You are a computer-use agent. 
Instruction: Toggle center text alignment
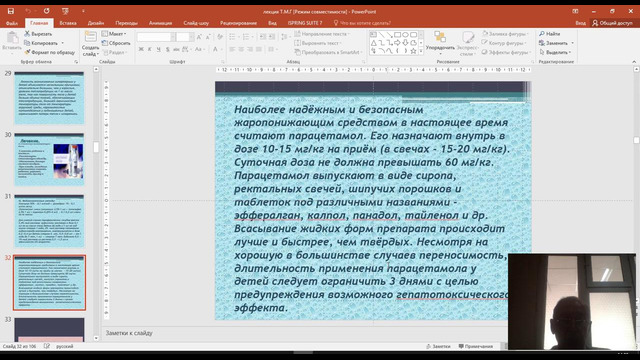point(241,49)
